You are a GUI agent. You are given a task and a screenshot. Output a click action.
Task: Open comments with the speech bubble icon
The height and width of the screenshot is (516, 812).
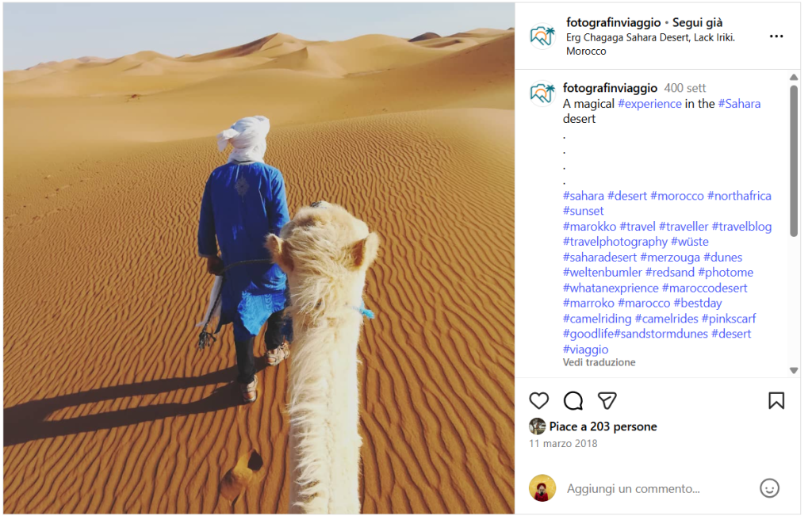pos(573,400)
